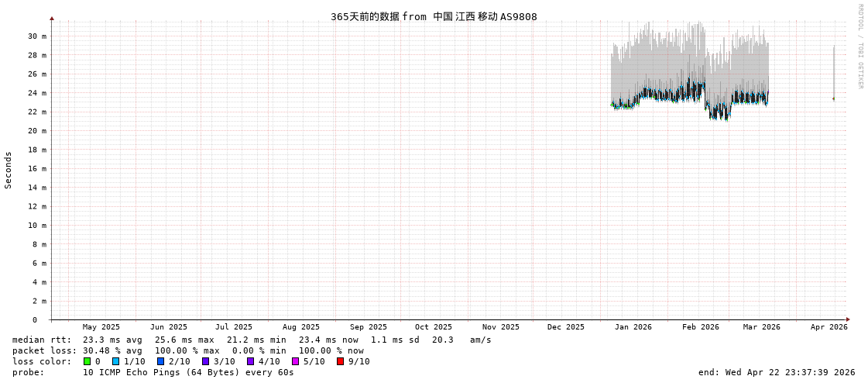Click the Seconds y-axis title
868x383 pixels.
click(x=9, y=170)
